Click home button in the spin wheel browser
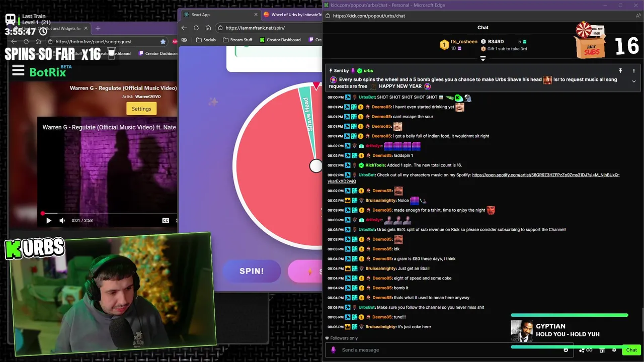644x362 pixels. point(208,28)
